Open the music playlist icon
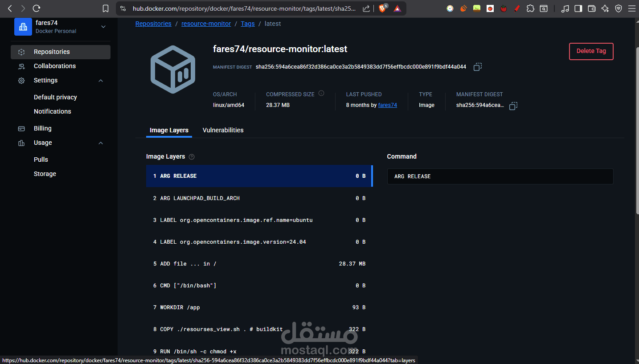Image resolution: width=639 pixels, height=364 pixels. (x=565, y=8)
